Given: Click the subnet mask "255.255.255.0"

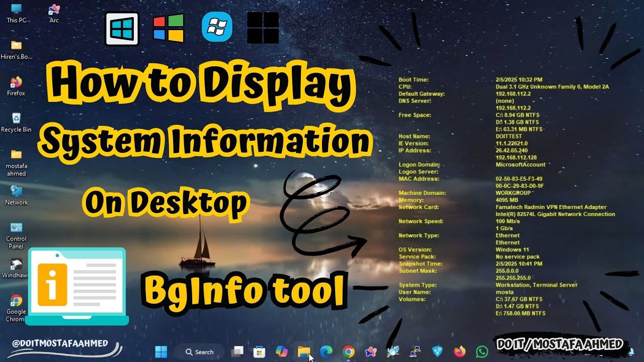Looking at the screenshot, I should point(512,278).
